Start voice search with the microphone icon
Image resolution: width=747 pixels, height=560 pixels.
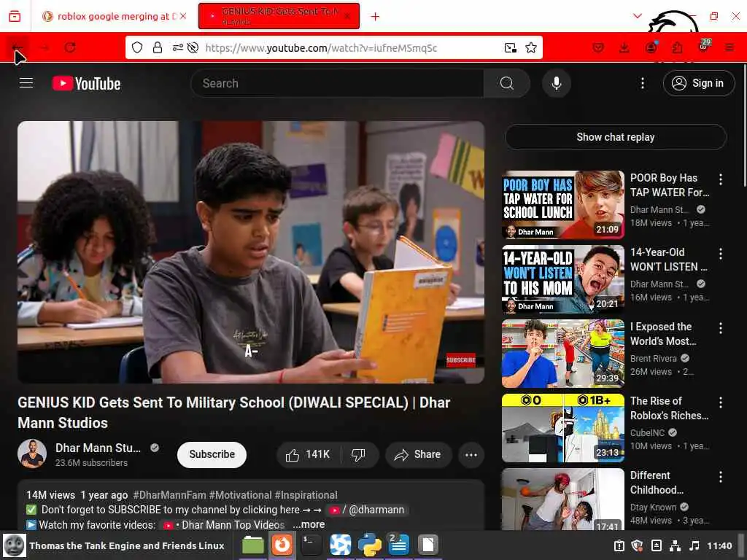[x=556, y=83]
